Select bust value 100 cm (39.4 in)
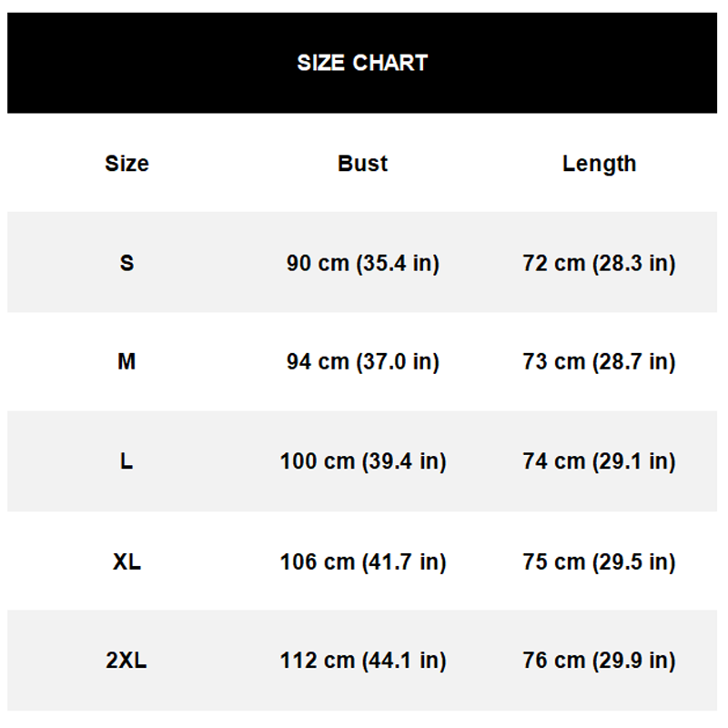The height and width of the screenshot is (728, 728). click(x=363, y=461)
